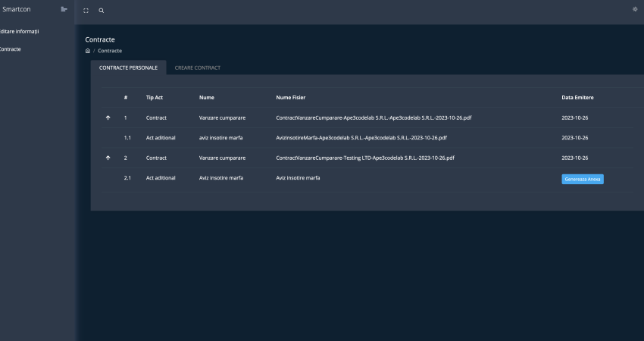Open Editare informații in sidebar

point(19,32)
